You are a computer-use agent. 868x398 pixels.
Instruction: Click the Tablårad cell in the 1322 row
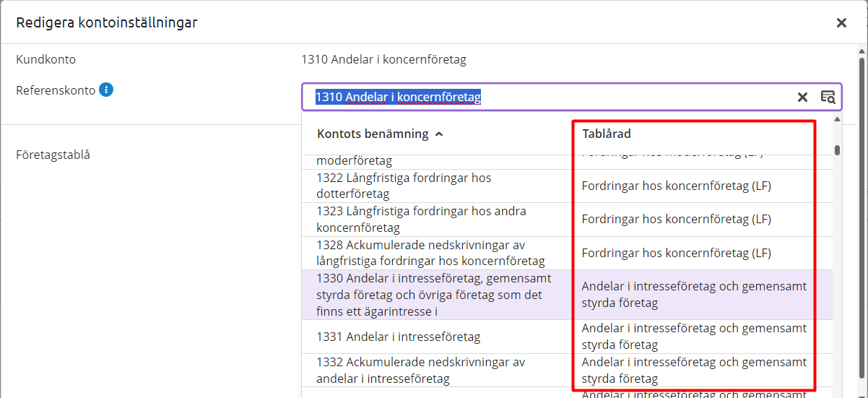pyautogui.click(x=676, y=186)
